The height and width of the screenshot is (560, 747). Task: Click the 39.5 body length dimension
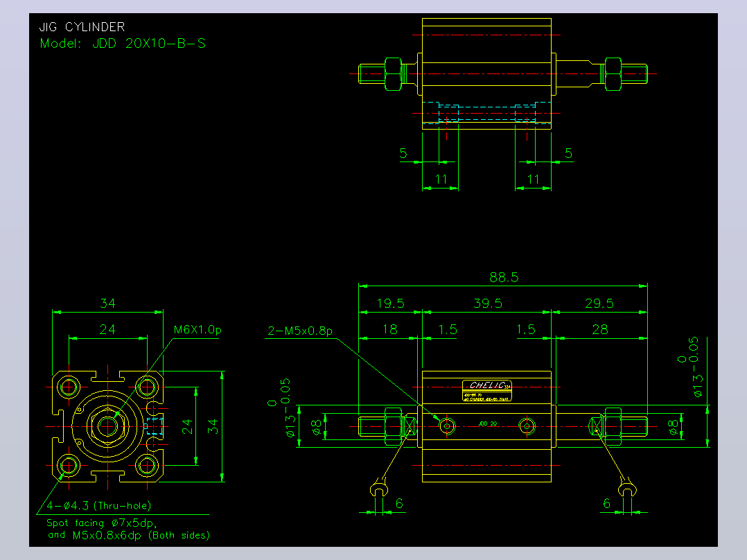pyautogui.click(x=487, y=303)
